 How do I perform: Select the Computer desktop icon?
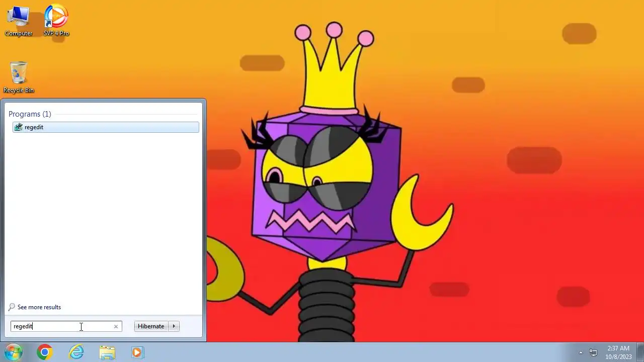point(19,21)
